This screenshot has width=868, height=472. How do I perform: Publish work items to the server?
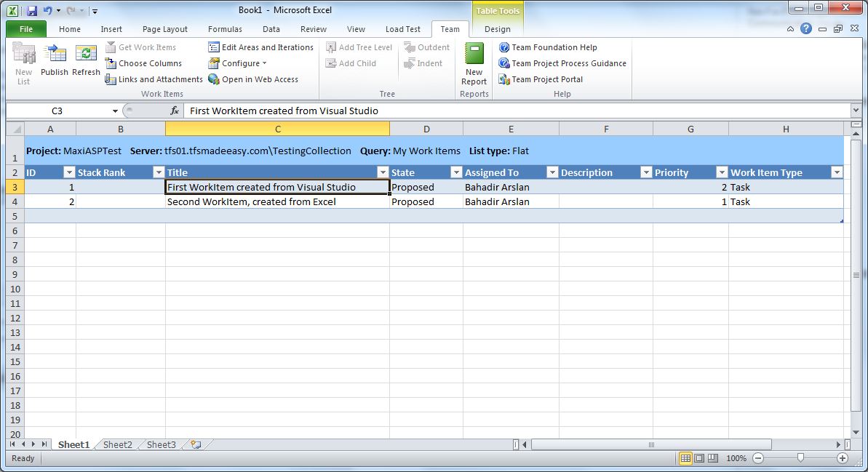55,61
